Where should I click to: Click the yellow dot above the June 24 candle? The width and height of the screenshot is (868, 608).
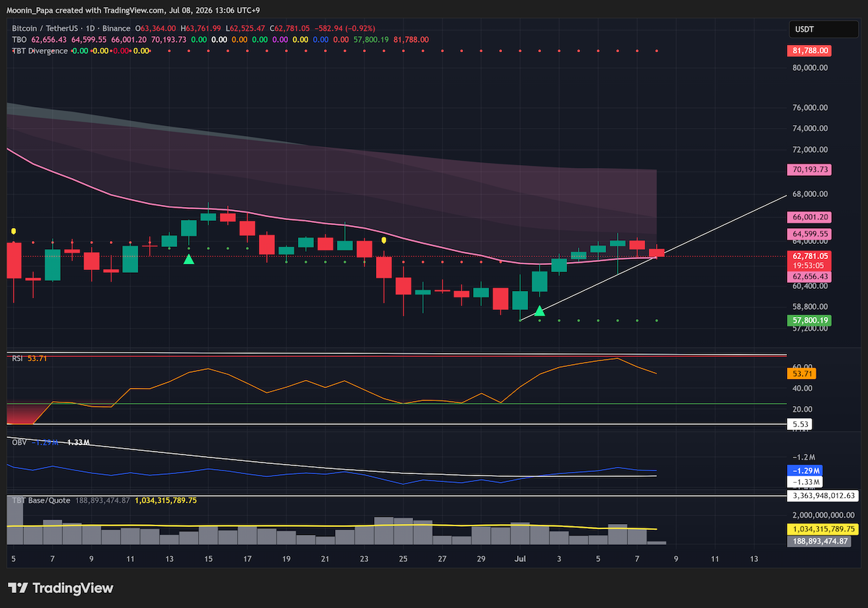384,240
